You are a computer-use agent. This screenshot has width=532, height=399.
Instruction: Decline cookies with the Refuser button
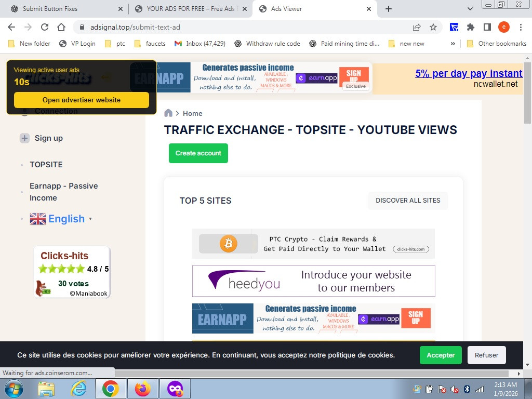coord(486,355)
